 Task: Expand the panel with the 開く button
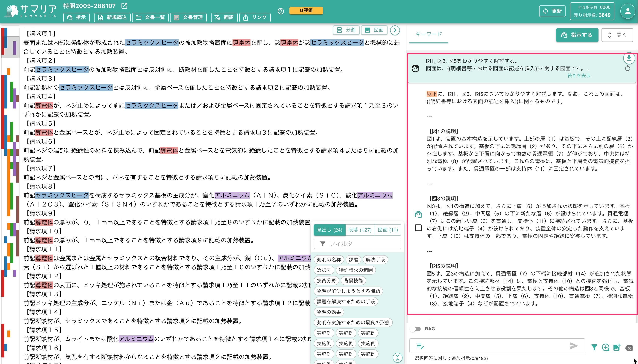617,35
